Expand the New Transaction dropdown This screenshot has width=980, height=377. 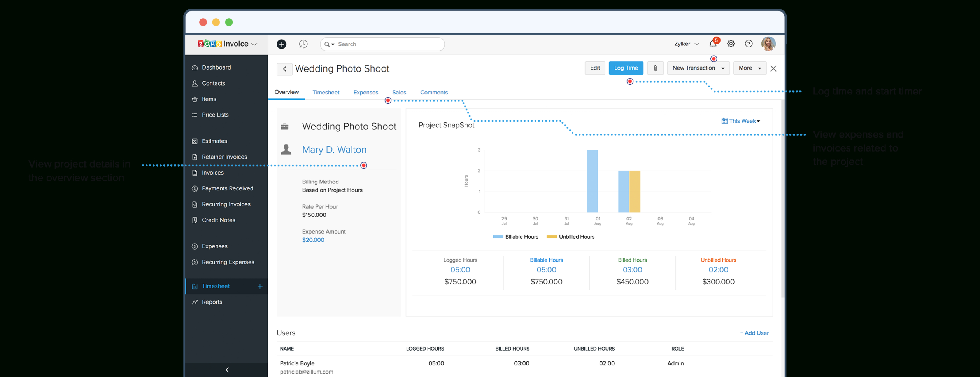pos(698,68)
